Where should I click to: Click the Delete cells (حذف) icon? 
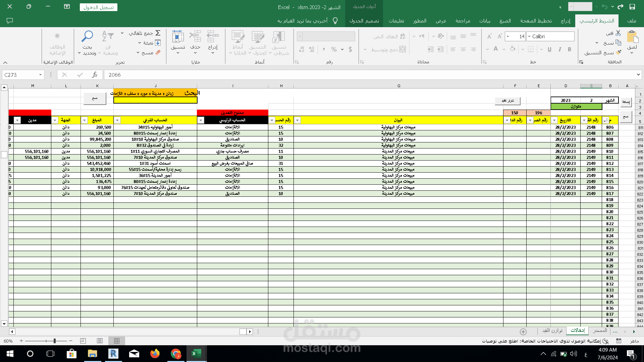195,37
